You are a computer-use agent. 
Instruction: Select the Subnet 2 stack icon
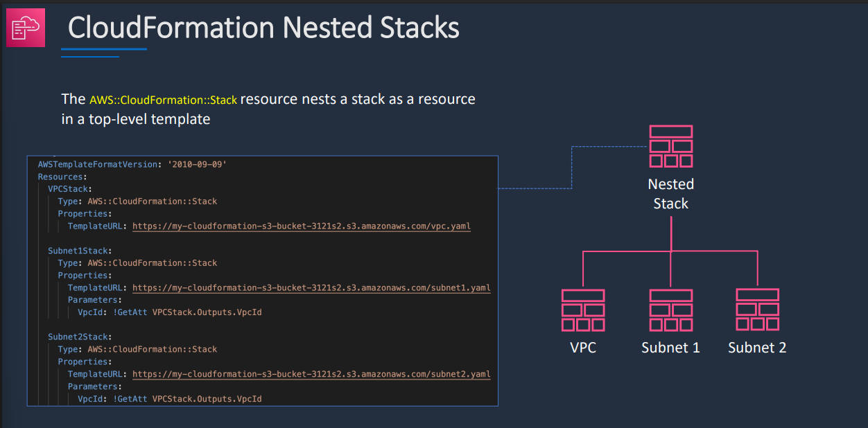(x=757, y=310)
